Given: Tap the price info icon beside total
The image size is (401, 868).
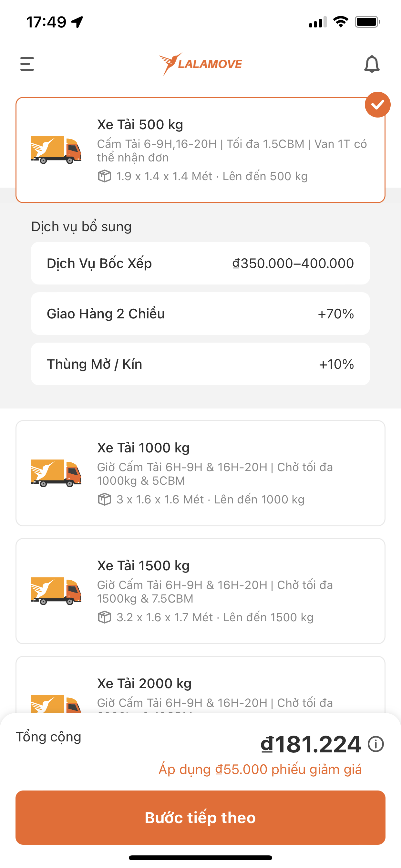Looking at the screenshot, I should (376, 744).
